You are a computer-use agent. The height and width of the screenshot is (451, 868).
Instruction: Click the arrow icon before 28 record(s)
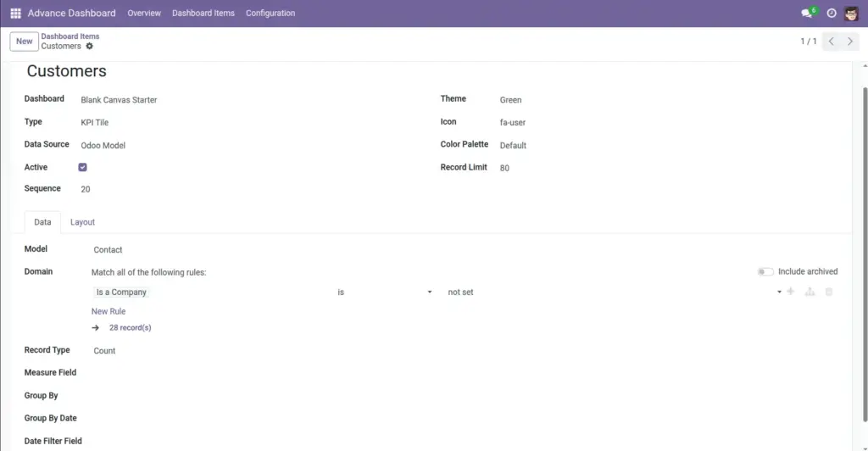(x=95, y=327)
